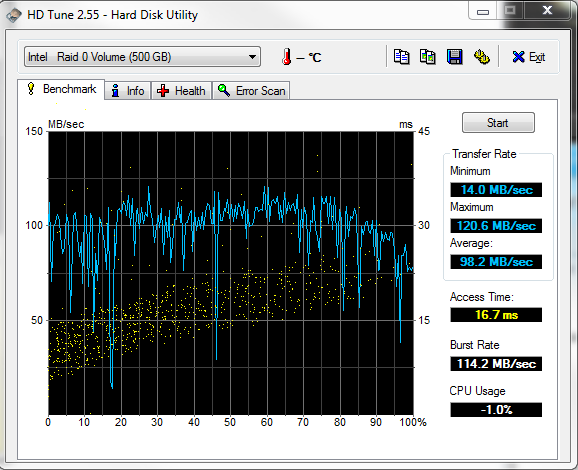Click the HD Tune title bar app icon
Viewport: 578px width, 470px height.
coord(14,15)
